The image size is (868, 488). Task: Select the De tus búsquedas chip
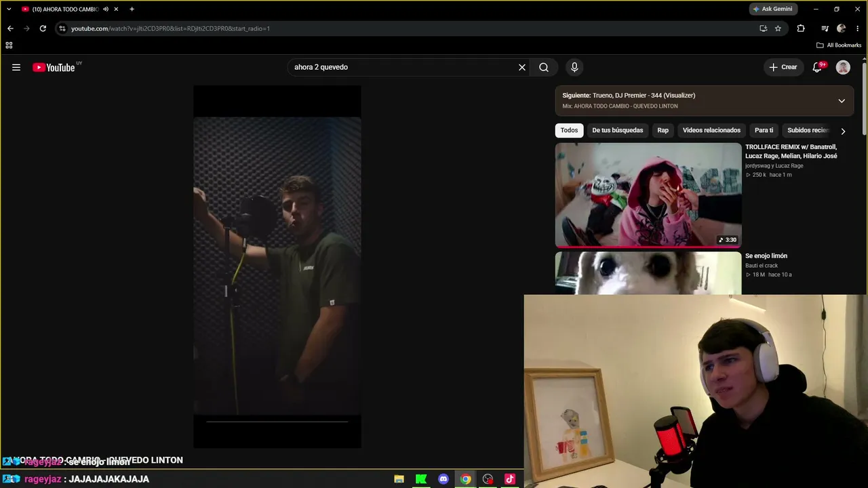[x=618, y=130]
